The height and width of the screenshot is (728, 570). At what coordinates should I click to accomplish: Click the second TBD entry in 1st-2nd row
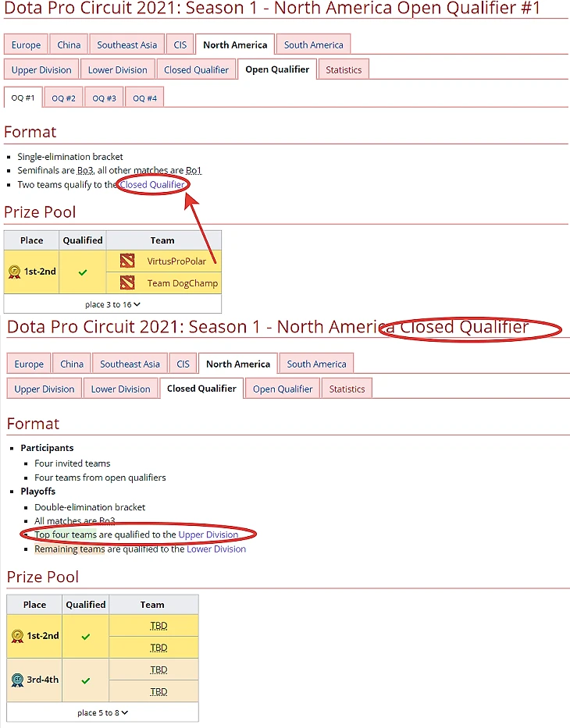tap(159, 648)
